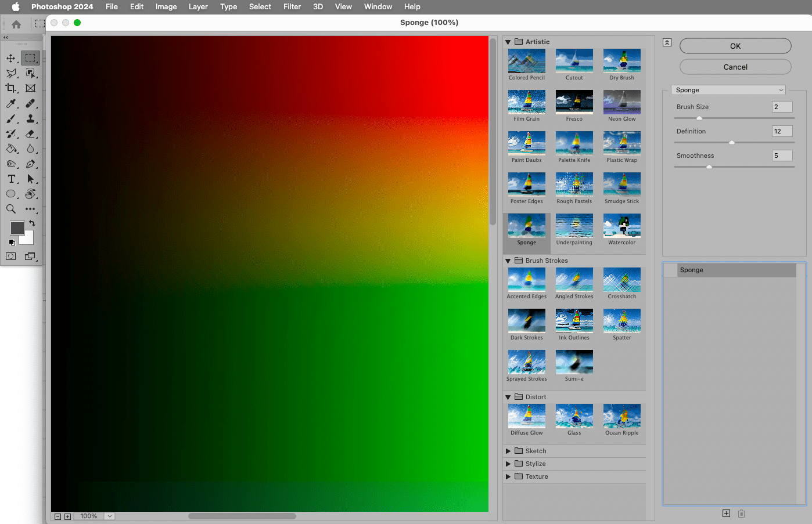Apply the filter with OK
This screenshot has width=812, height=524.
(735, 46)
